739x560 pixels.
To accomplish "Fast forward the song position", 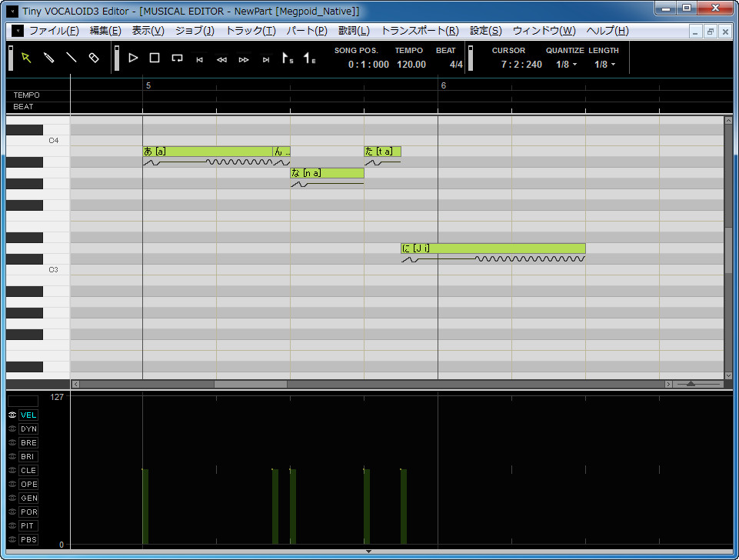I will pyautogui.click(x=244, y=60).
